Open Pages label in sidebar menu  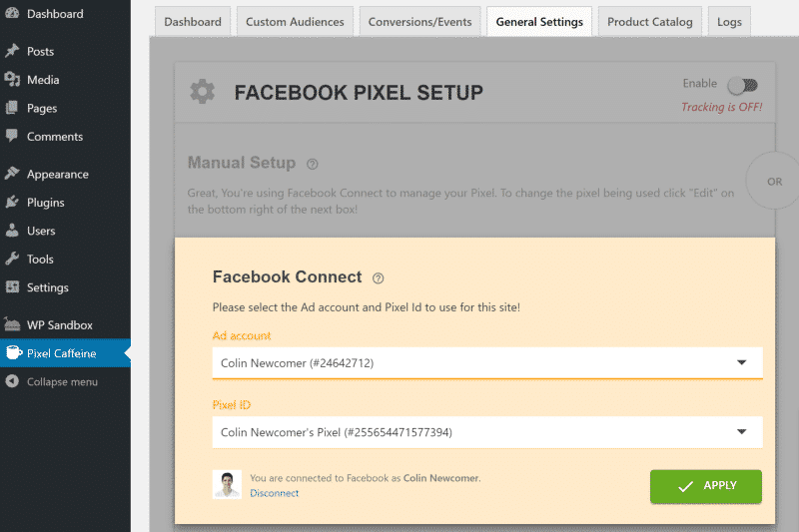pos(42,109)
